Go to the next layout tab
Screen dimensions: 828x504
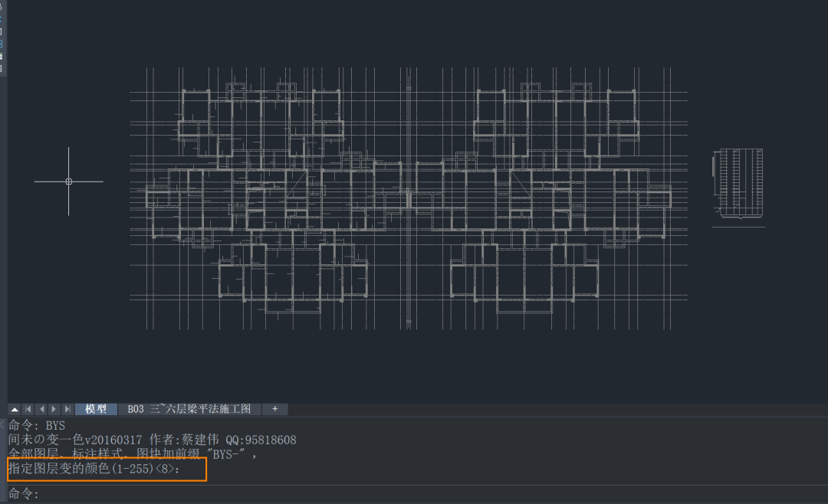[x=54, y=410]
